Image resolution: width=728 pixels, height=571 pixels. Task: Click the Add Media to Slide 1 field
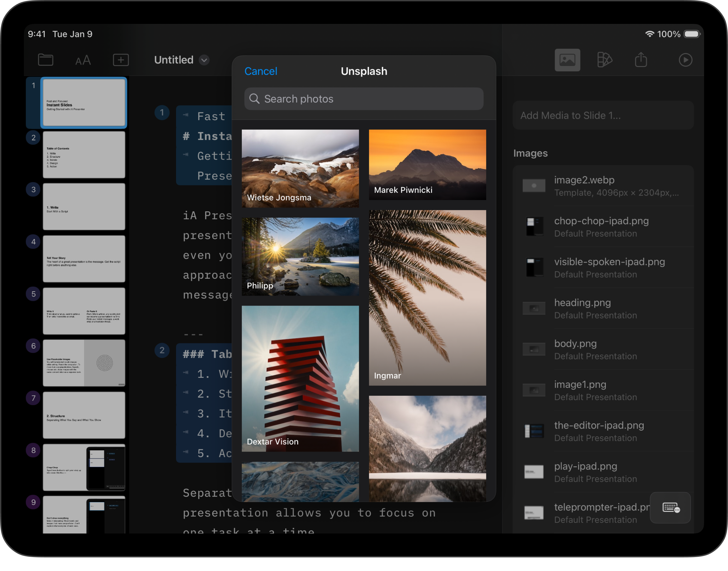pyautogui.click(x=603, y=115)
